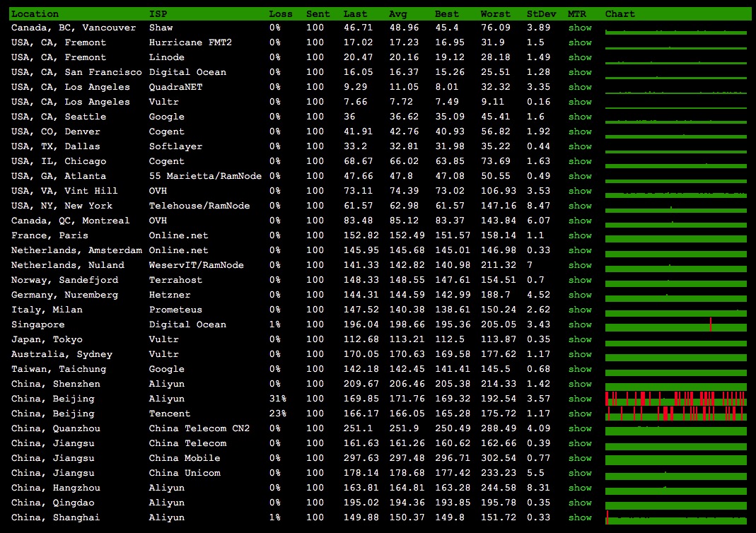Open show link for Taichung Google row
This screenshot has height=533, width=756.
click(580, 369)
